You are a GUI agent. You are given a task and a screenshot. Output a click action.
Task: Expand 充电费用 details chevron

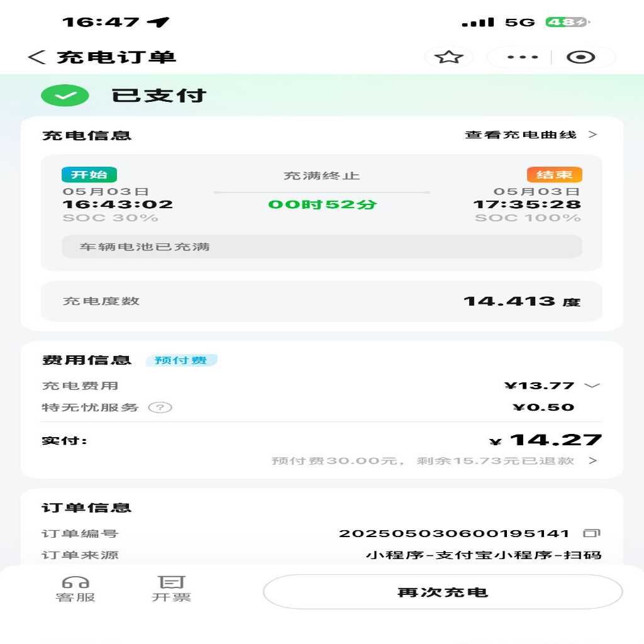[x=592, y=386]
